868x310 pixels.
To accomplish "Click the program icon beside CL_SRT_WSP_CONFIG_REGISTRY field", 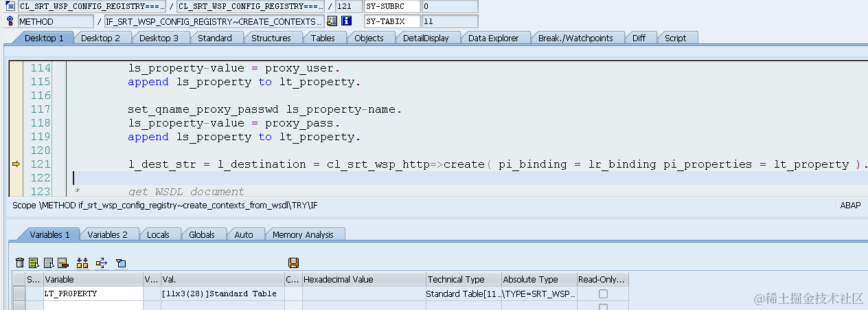I will (x=10, y=6).
